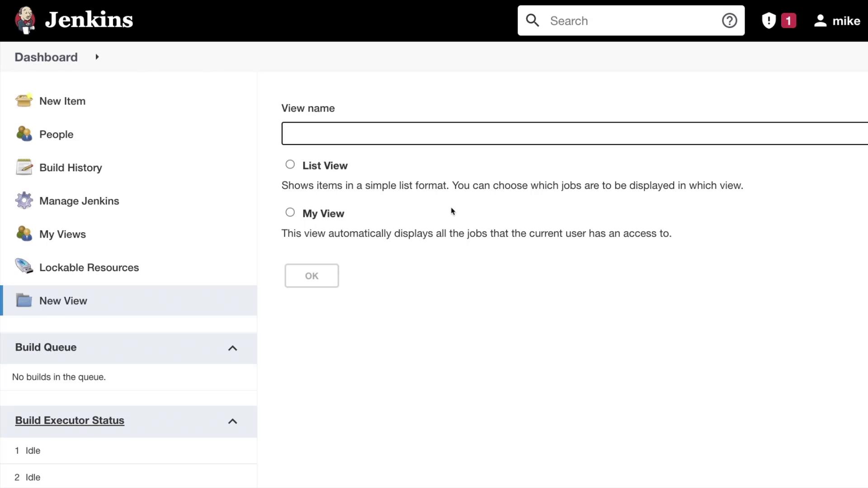Click the My Views sidebar icon
868x488 pixels.
(24, 234)
